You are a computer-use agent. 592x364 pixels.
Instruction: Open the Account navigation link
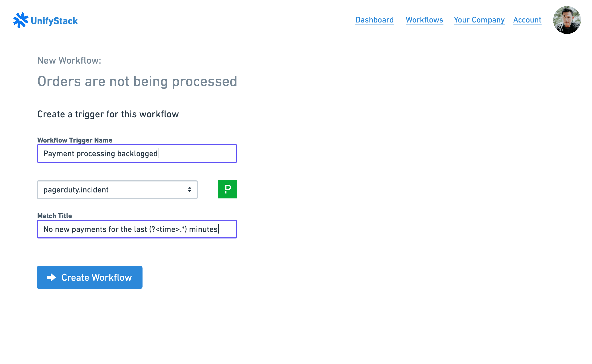pyautogui.click(x=527, y=20)
